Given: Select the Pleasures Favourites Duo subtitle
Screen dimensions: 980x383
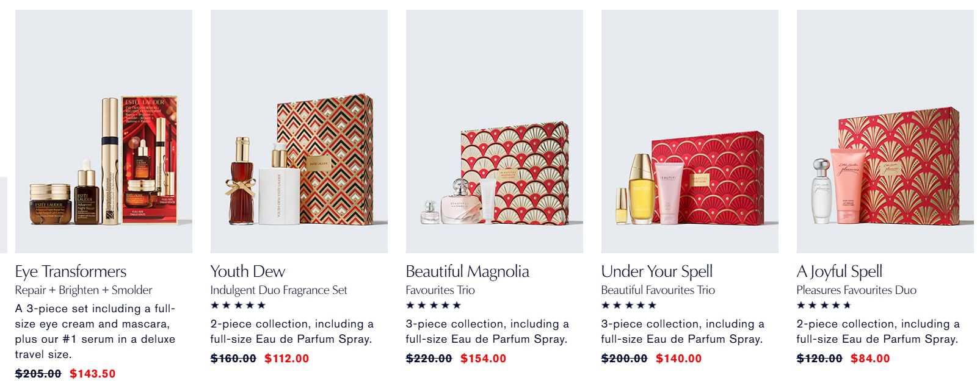Looking at the screenshot, I should click(857, 290).
